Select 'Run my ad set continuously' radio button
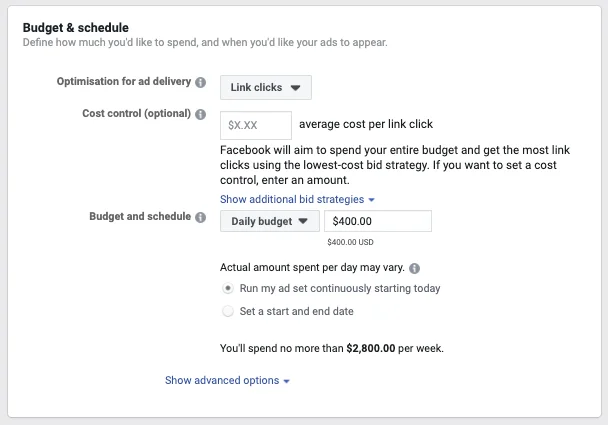Viewport: 608px width, 425px height. [x=228, y=288]
